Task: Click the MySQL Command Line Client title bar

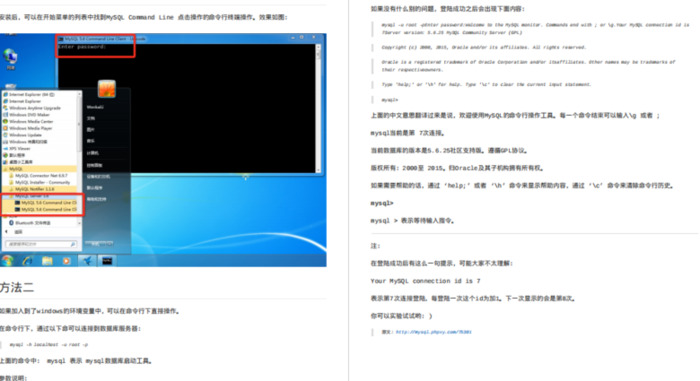Action: tap(189, 38)
